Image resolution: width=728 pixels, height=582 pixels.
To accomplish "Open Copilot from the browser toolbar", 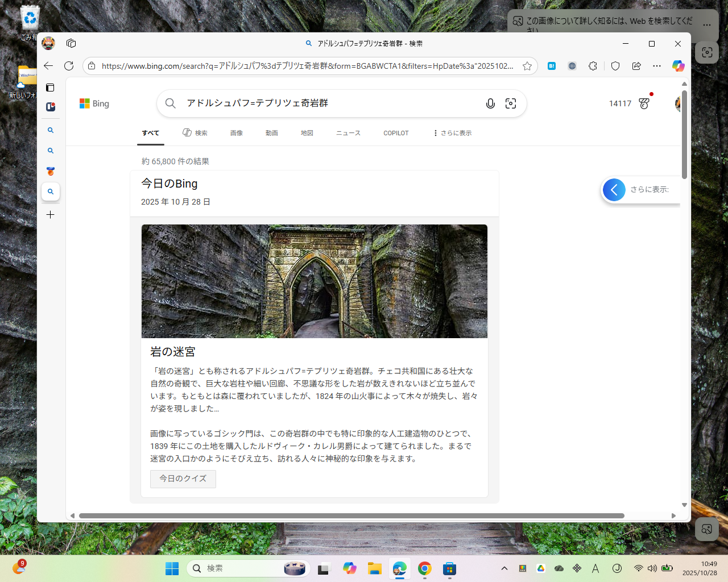I will coord(678,66).
